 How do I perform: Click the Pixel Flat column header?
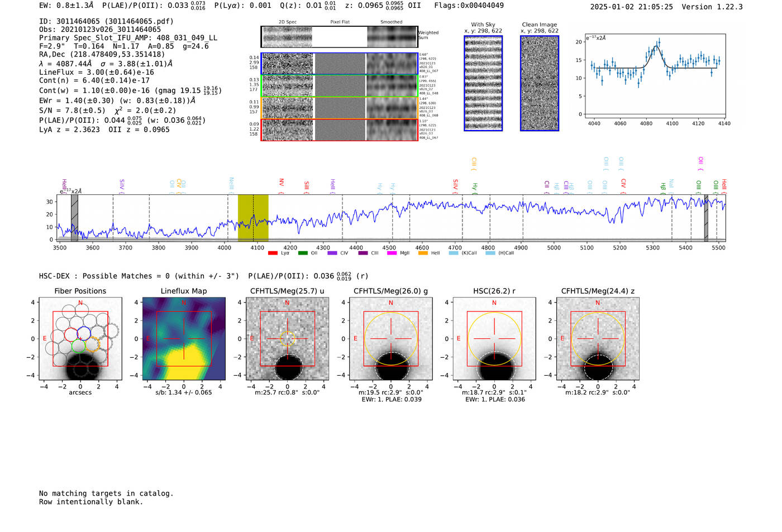(340, 22)
